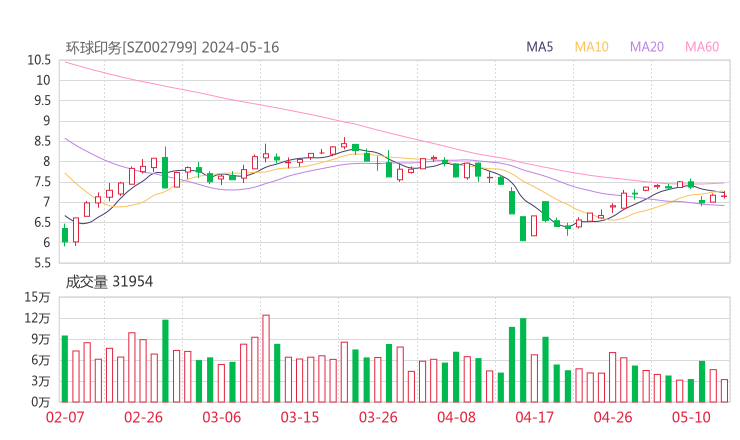Click the 9万 volume axis label
This screenshot has height=440, width=740.
(41, 339)
